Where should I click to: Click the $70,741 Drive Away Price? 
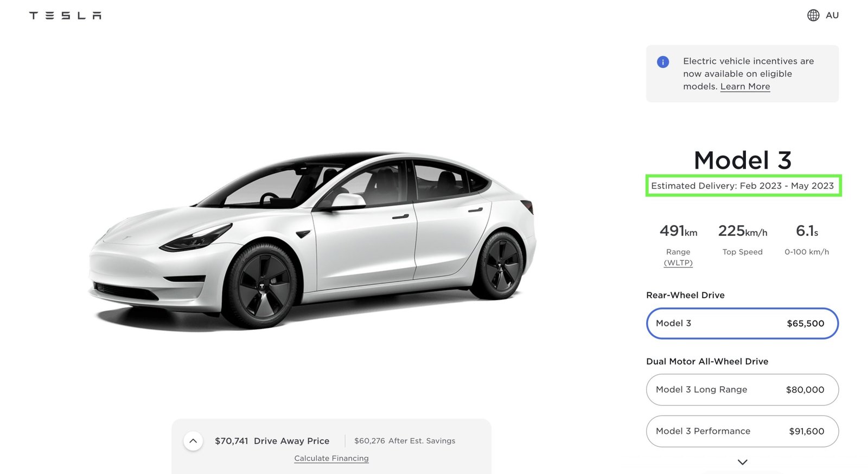click(272, 441)
